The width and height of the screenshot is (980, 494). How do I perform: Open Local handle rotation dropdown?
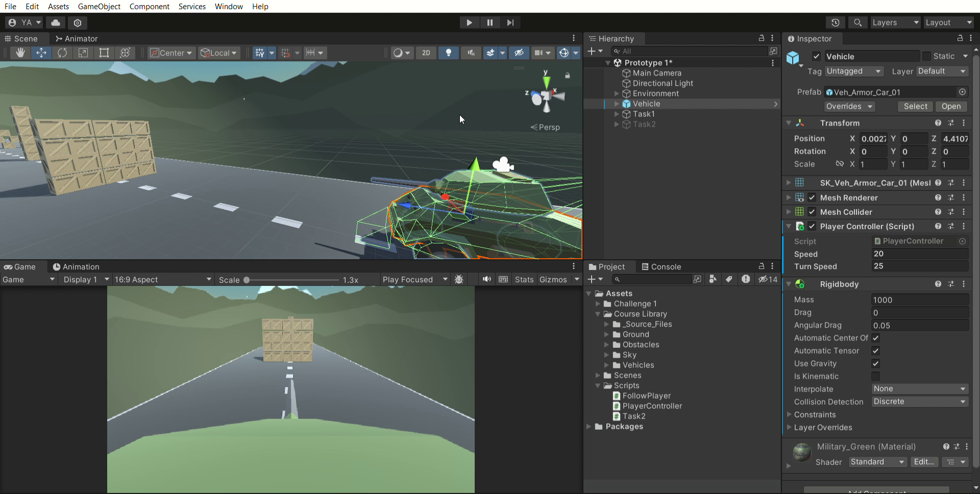pos(219,53)
